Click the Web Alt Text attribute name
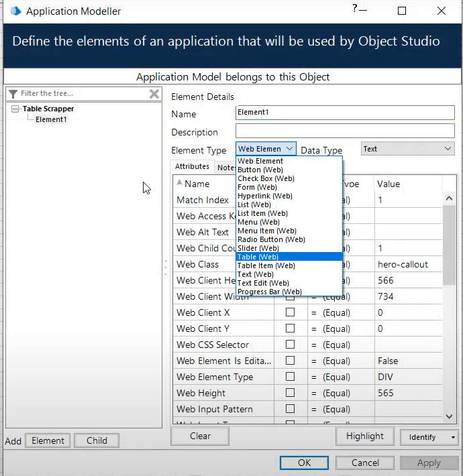The image size is (463, 476). 203,232
